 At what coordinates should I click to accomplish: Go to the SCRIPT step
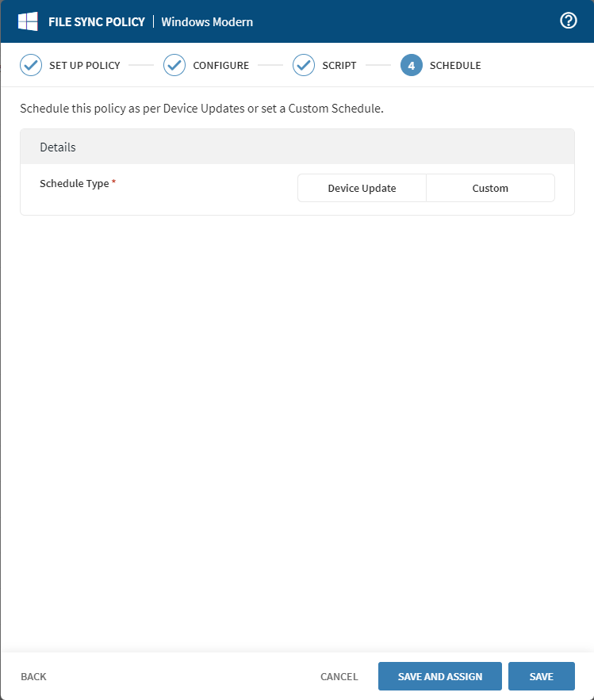point(339,65)
